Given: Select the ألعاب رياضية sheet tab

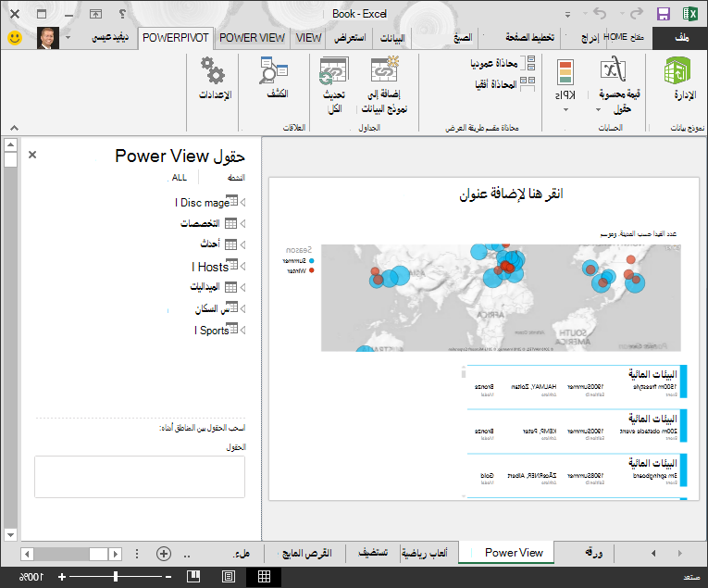Looking at the screenshot, I should (425, 553).
